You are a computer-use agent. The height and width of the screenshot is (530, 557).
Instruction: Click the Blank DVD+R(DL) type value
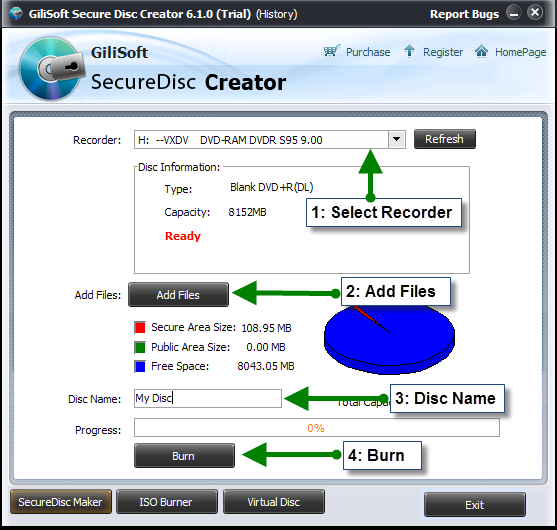pos(271,187)
